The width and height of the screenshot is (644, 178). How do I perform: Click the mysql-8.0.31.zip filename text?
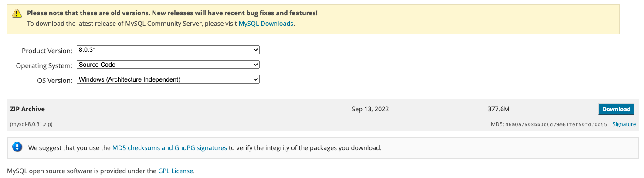(x=31, y=124)
